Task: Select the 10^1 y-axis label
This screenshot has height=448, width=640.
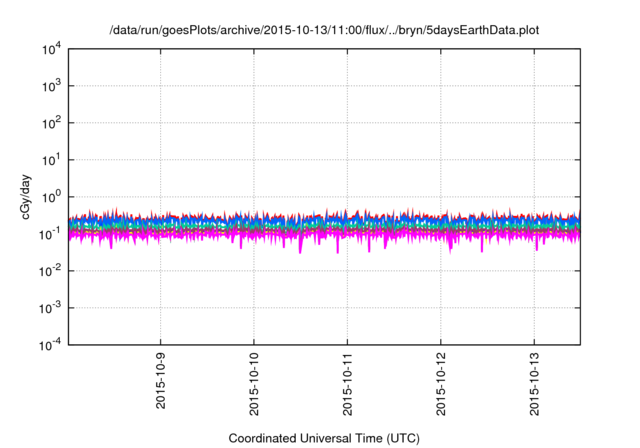Action: [x=52, y=161]
